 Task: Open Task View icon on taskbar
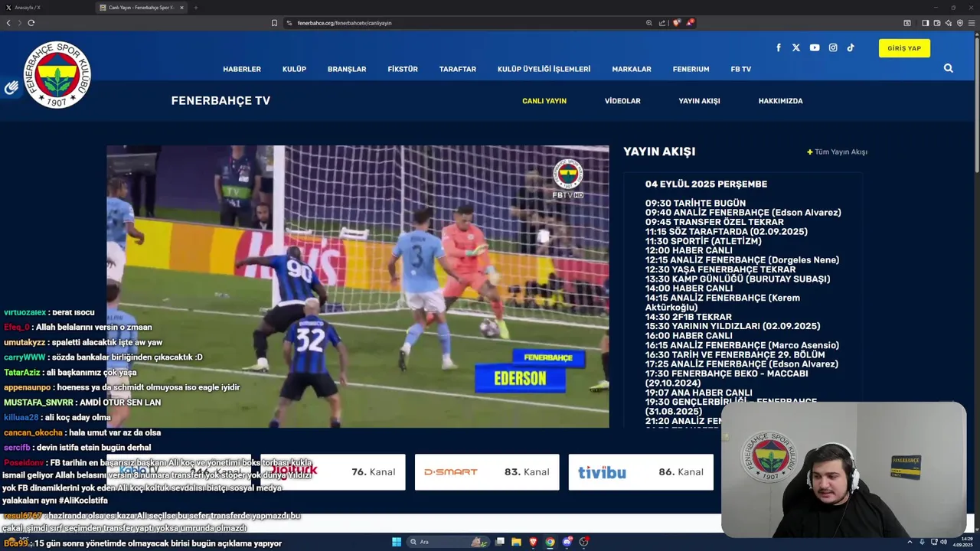[x=499, y=542]
